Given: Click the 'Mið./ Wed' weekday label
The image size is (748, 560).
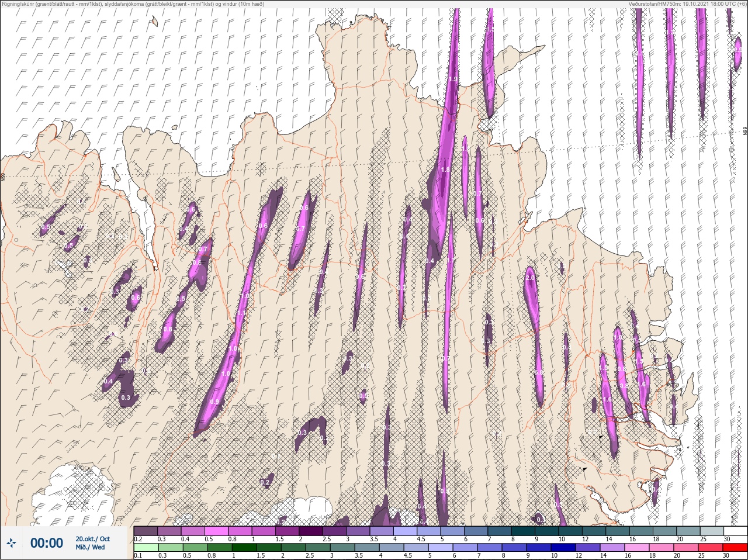Looking at the screenshot, I should pos(90,547).
